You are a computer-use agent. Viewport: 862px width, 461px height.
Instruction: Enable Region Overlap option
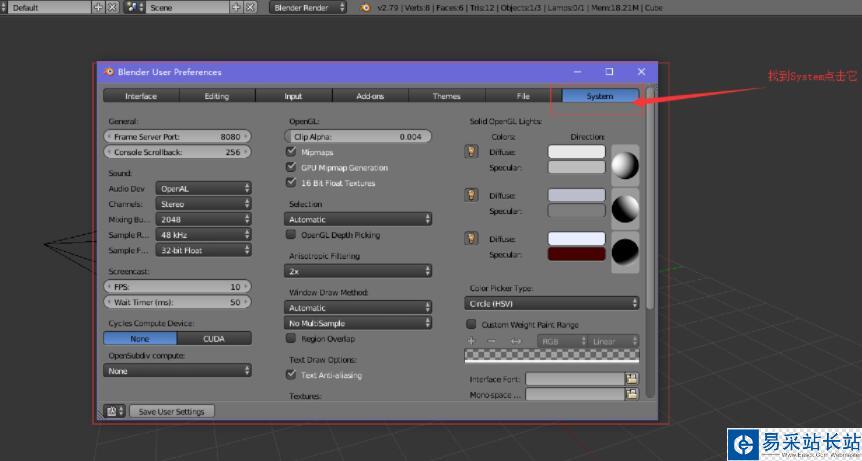click(291, 338)
